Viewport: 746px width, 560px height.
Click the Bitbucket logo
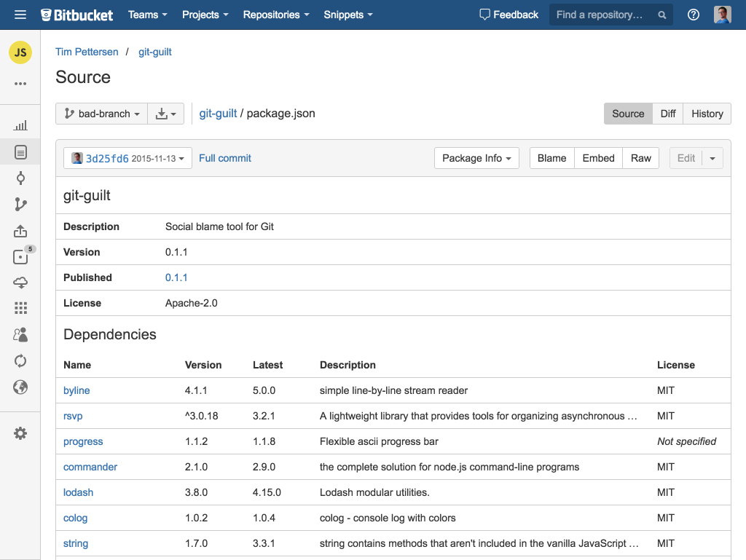point(77,15)
